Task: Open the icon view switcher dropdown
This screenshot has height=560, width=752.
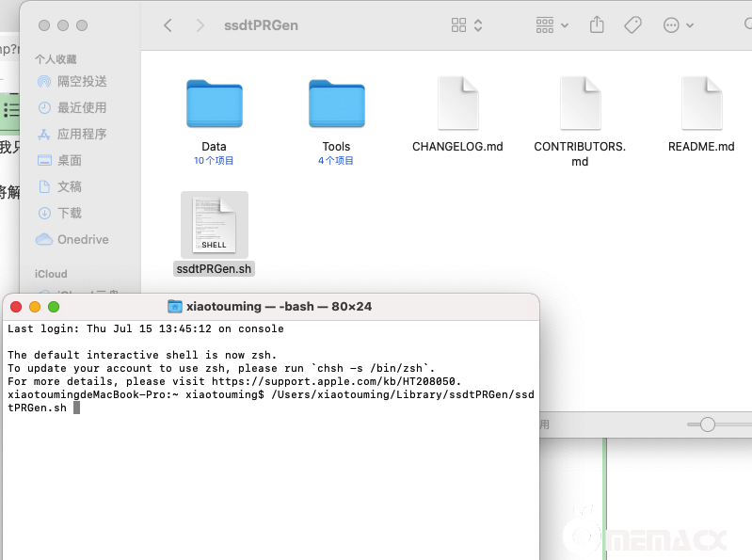Action: pyautogui.click(x=467, y=25)
